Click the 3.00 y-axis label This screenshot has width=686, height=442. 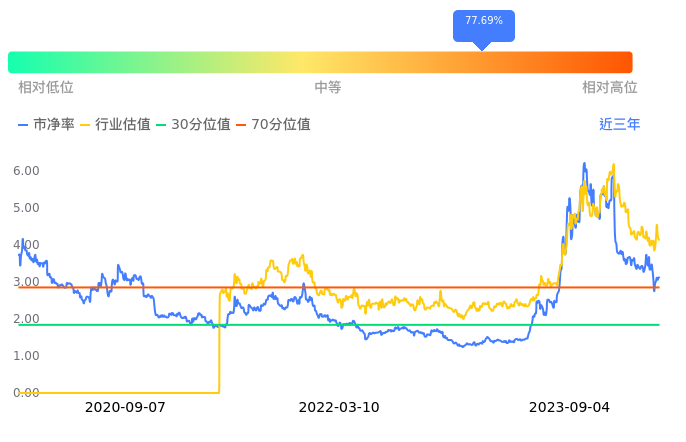pyautogui.click(x=26, y=282)
